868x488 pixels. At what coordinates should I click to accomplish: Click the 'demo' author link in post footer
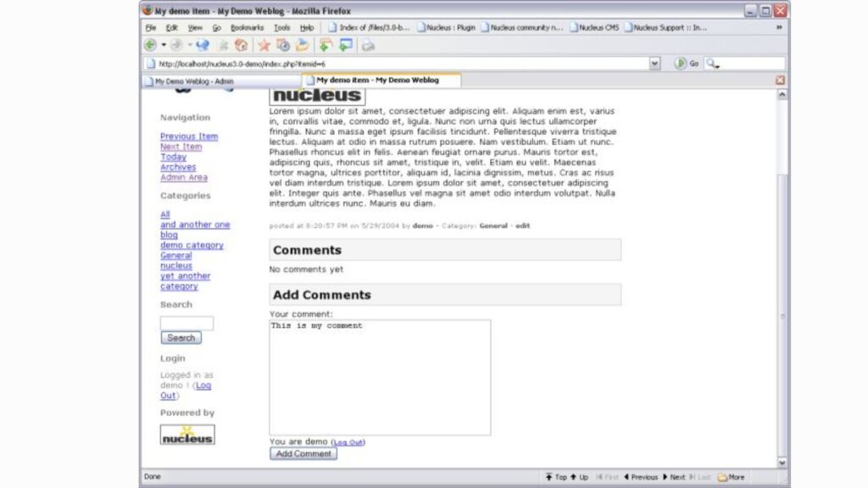[422, 225]
